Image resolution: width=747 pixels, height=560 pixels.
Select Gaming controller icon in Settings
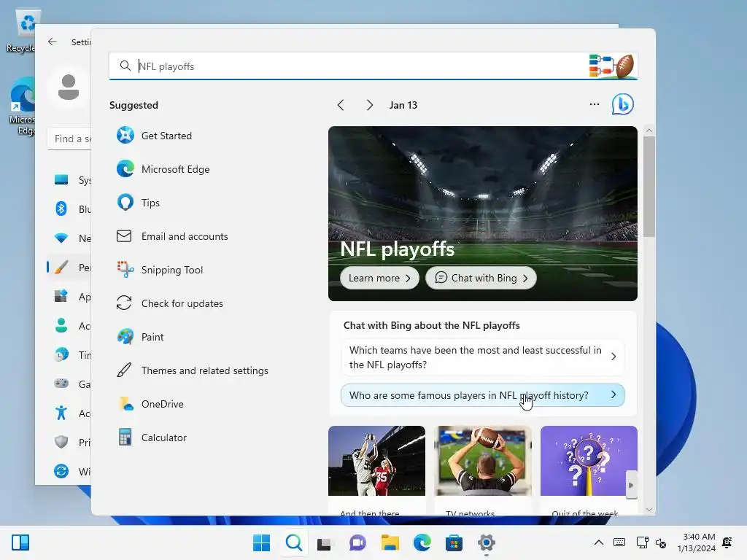coord(61,384)
